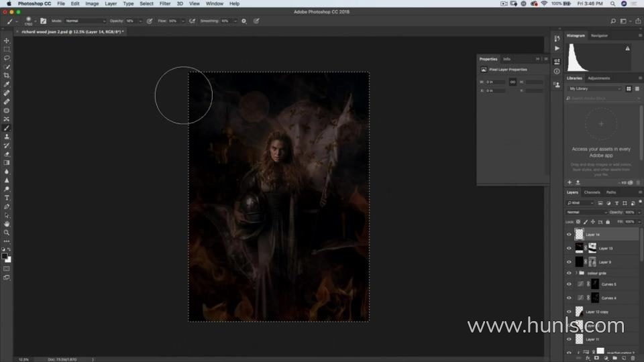Select the Zoom tool
The width and height of the screenshot is (644, 362).
pos(7,233)
